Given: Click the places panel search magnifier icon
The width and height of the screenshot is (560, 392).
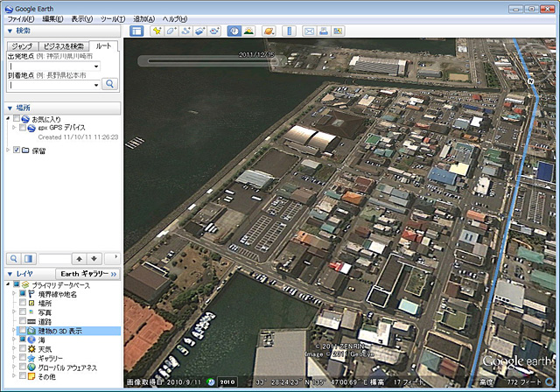Looking at the screenshot, I should click(14, 258).
